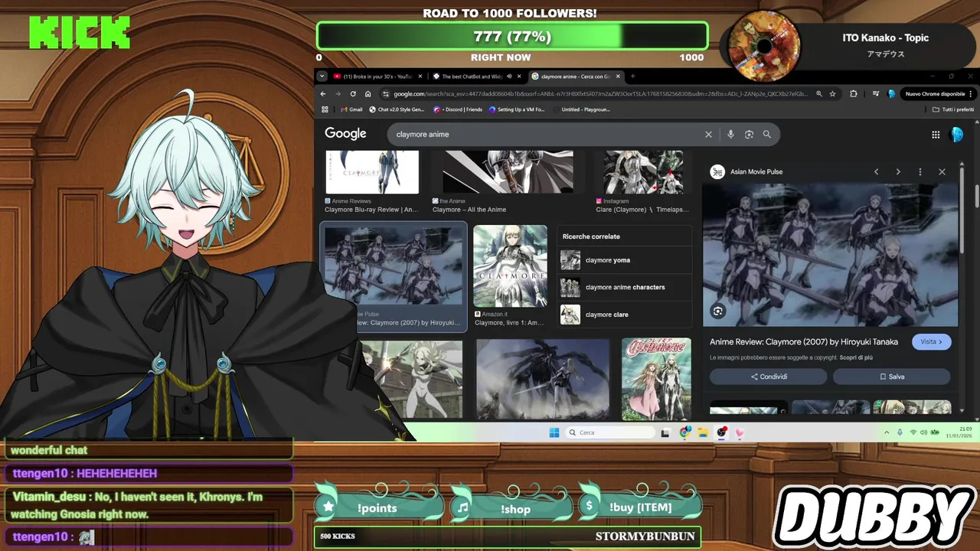This screenshot has width=980, height=551.
Task: Click the browser back arrow
Action: pyautogui.click(x=324, y=93)
